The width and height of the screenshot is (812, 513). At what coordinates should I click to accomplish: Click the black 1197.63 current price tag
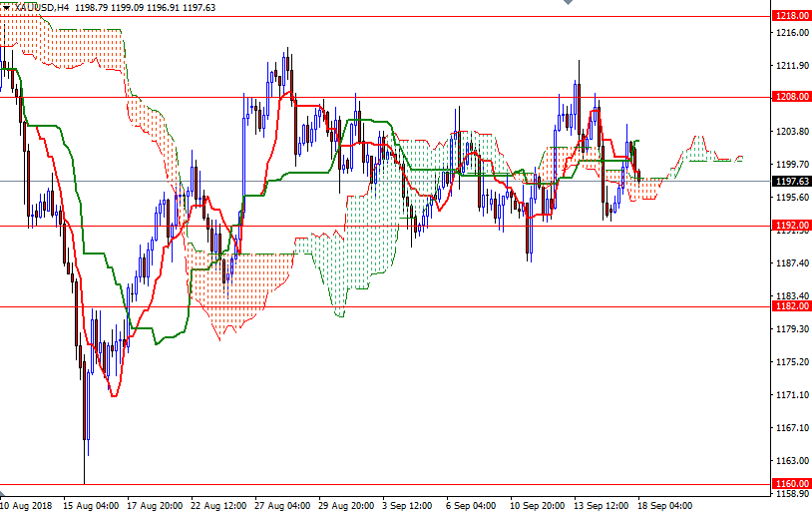point(792,181)
